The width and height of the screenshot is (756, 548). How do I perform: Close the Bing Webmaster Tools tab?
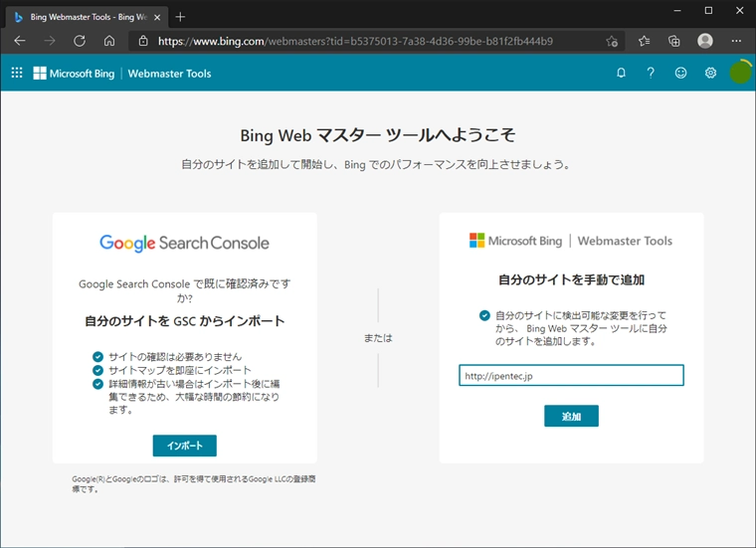click(x=157, y=17)
